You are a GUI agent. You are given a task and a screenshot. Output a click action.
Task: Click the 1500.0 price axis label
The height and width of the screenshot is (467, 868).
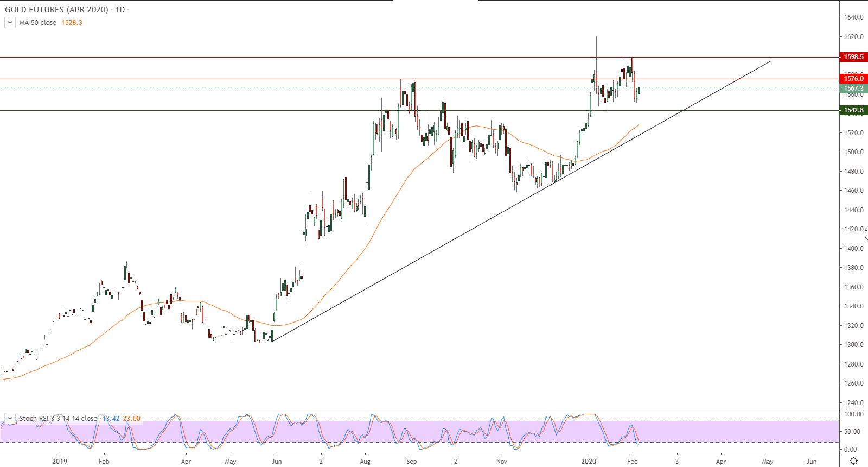point(854,152)
